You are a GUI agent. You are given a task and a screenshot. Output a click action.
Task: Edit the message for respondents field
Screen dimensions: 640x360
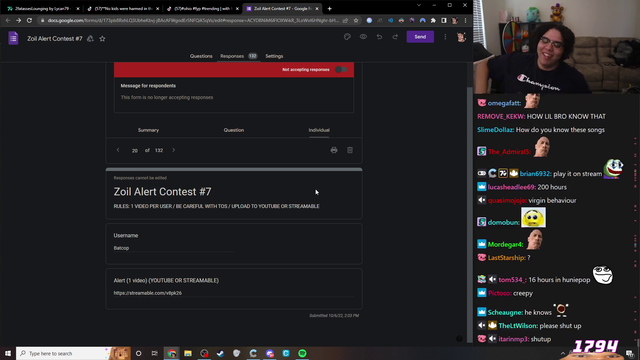point(233,98)
